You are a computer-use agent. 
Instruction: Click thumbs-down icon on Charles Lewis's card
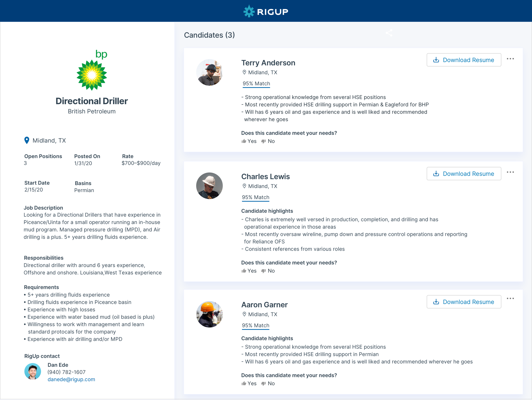pyautogui.click(x=264, y=271)
